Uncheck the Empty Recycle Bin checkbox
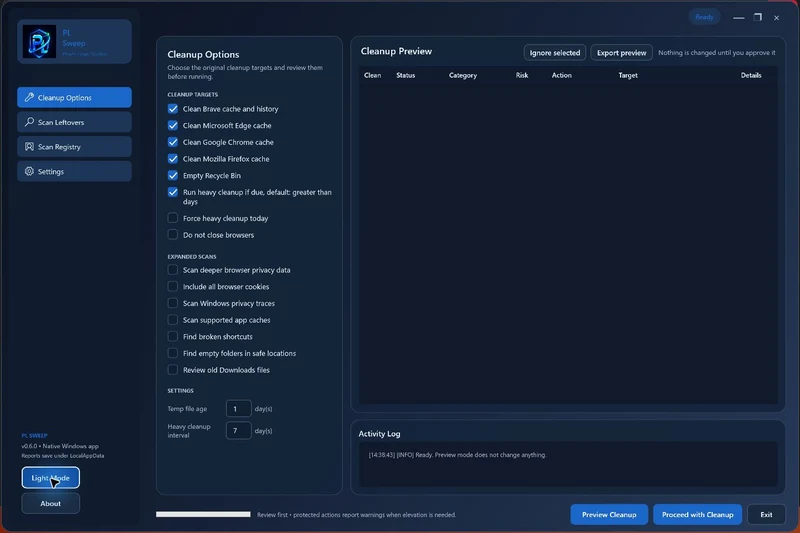Viewport: 800px width, 533px height. 173,175
